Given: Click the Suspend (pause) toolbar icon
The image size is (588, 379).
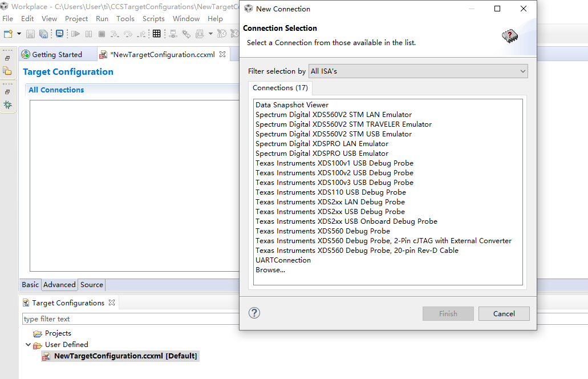Looking at the screenshot, I should point(88,33).
